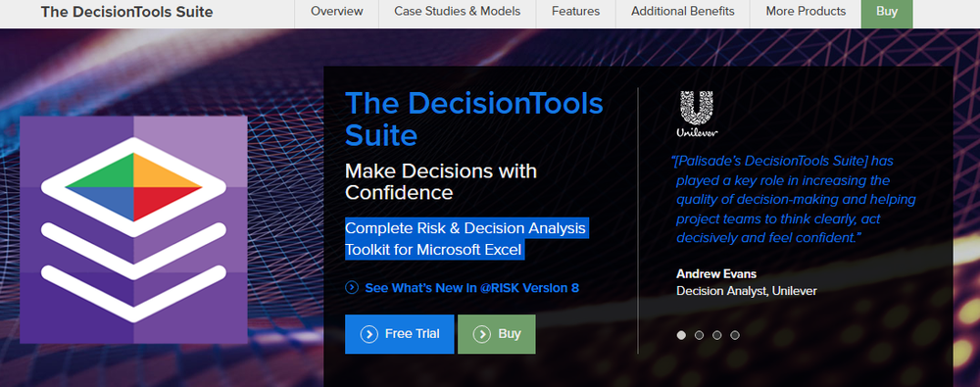Go to the Features tab
Viewport: 980px width, 387px height.
point(575,11)
